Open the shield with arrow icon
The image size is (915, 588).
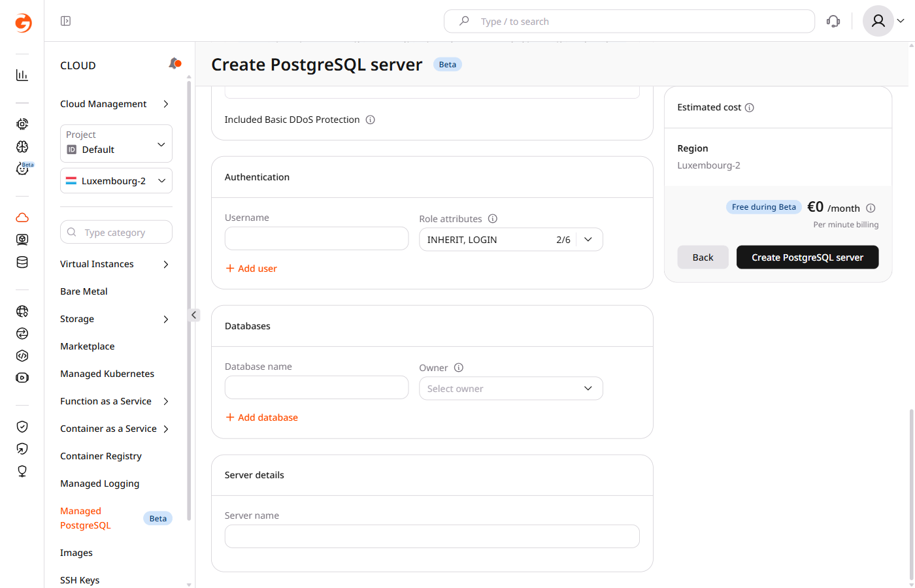pos(22,449)
